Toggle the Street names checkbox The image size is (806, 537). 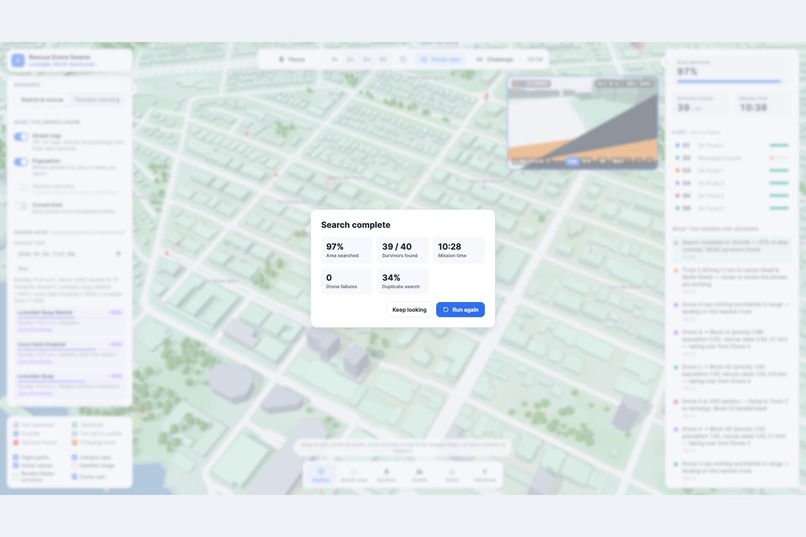pyautogui.click(x=16, y=465)
